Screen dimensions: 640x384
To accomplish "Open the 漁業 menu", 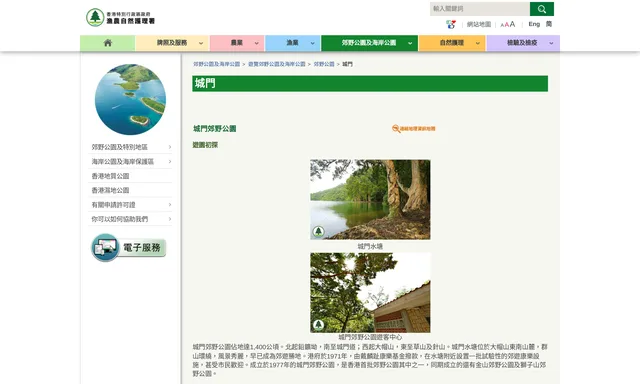I will [292, 43].
